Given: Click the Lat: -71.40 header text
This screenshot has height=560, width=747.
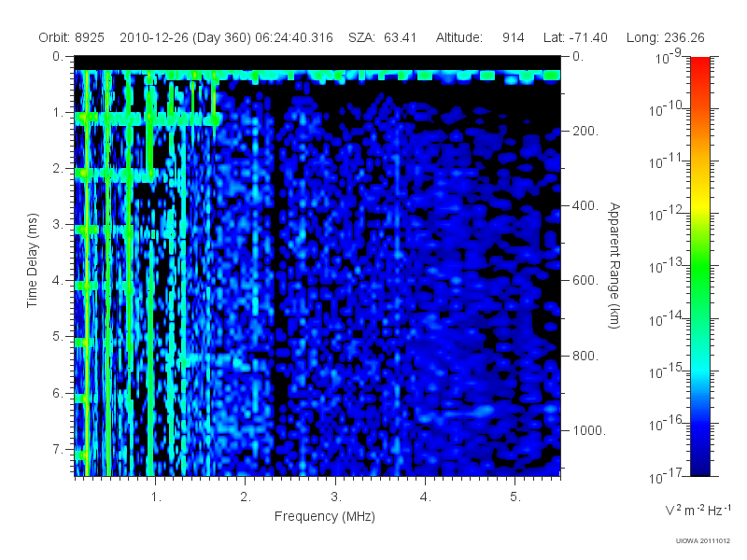Looking at the screenshot, I should (575, 37).
